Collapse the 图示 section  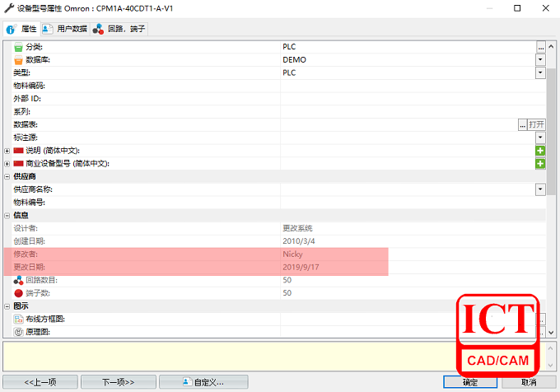[x=7, y=306]
